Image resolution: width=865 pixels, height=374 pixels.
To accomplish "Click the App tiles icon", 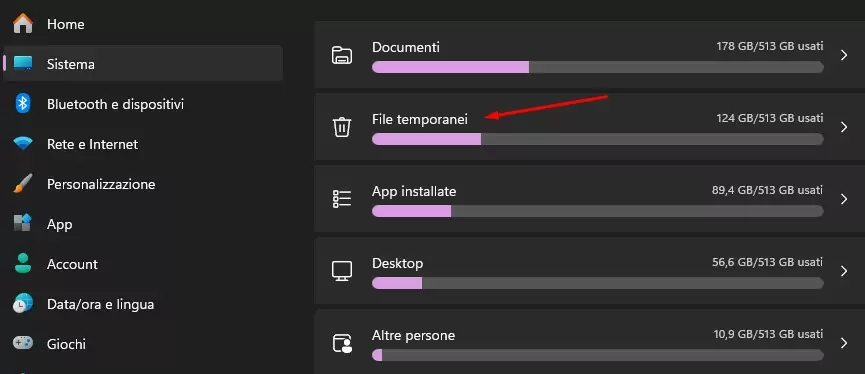I will tap(23, 224).
